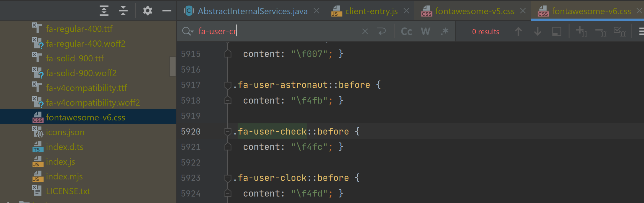The width and height of the screenshot is (644, 203).
Task: Enable Regex search option
Action: pos(444,32)
